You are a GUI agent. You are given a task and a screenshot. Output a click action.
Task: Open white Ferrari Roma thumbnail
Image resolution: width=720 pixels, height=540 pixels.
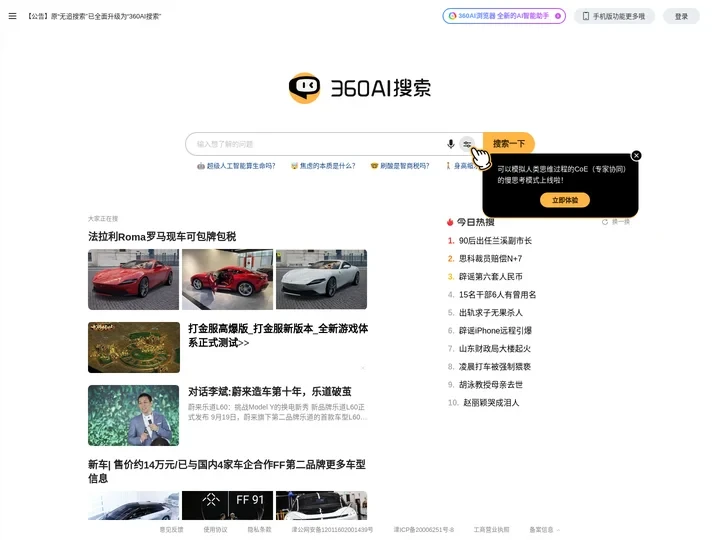click(321, 279)
